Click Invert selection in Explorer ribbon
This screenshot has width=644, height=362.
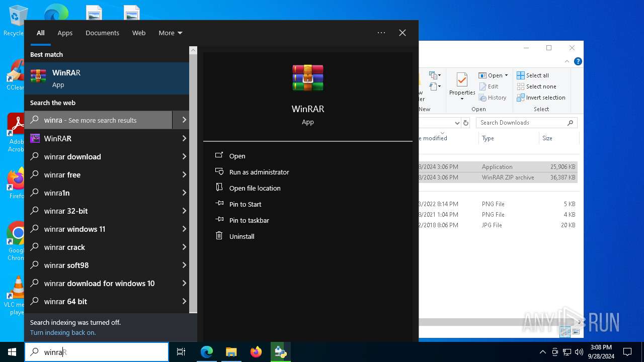coord(541,98)
